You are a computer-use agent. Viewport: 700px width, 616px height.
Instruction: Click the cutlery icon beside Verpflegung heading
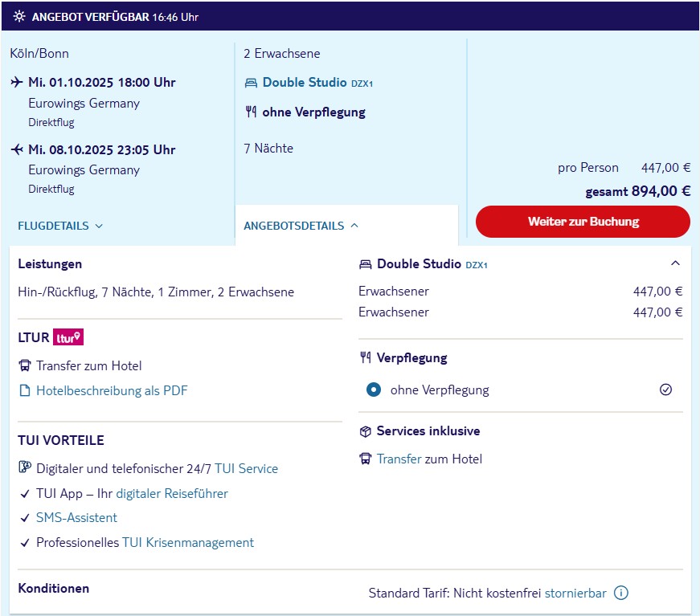[366, 357]
